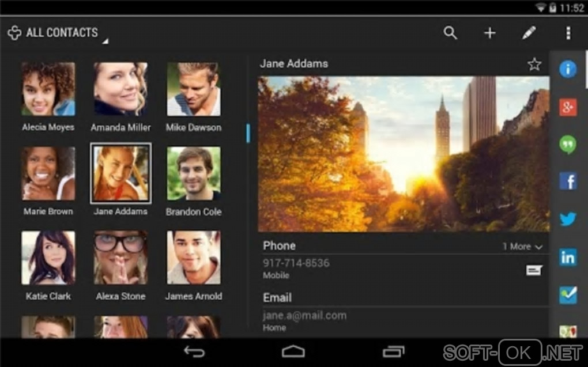Viewport: 588px width, 367px height.
Task: Open the blue checkmark icon in sidebar
Action: pos(568,295)
